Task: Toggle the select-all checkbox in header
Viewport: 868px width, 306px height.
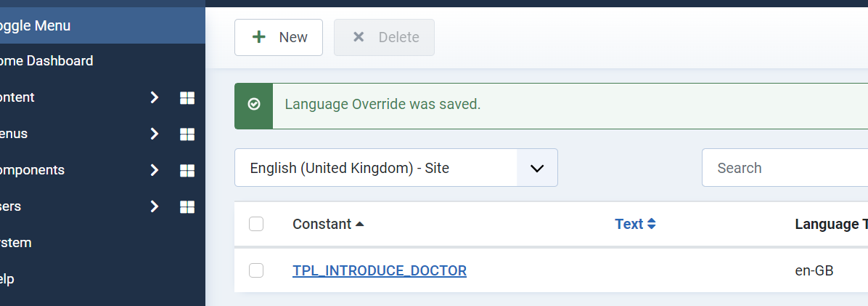Action: 256,224
